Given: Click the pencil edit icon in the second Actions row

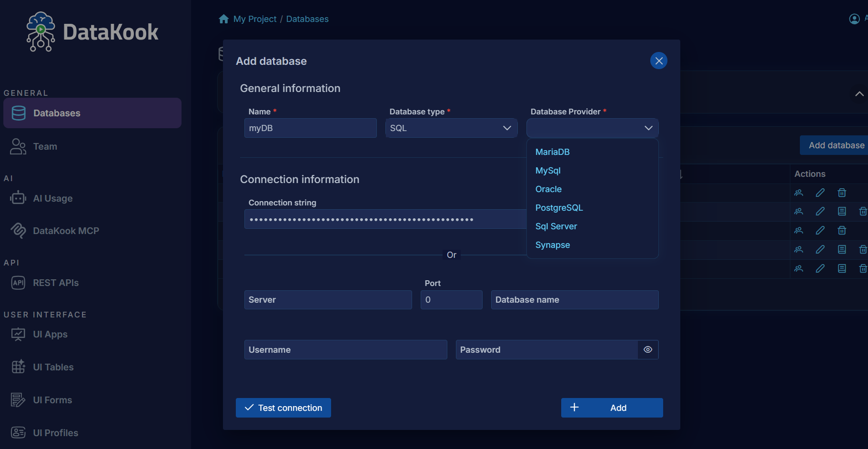Looking at the screenshot, I should click(820, 211).
